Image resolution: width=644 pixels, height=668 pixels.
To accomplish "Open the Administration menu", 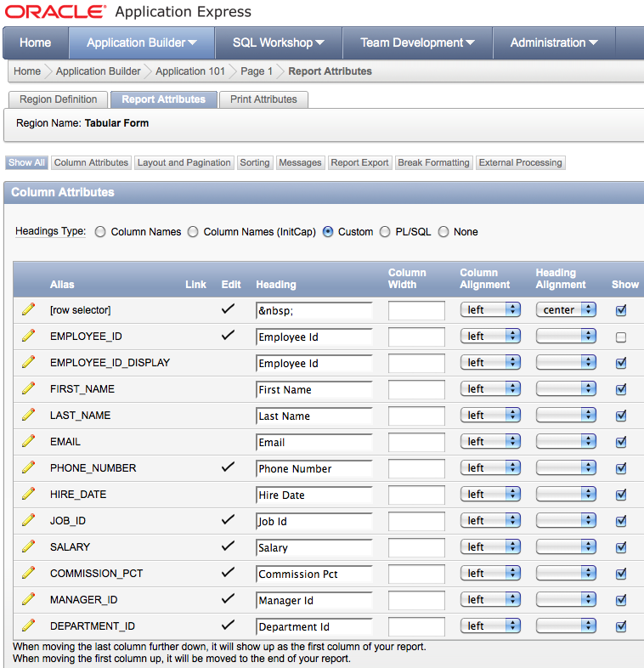I will pos(554,42).
